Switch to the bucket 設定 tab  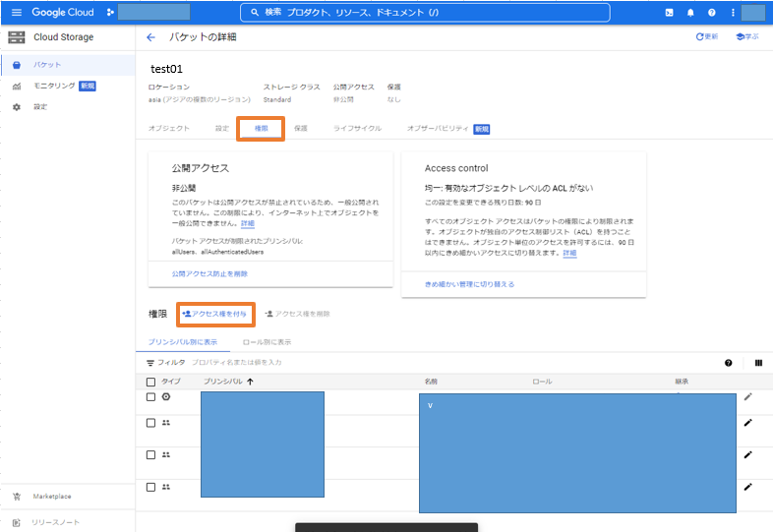[x=222, y=128]
